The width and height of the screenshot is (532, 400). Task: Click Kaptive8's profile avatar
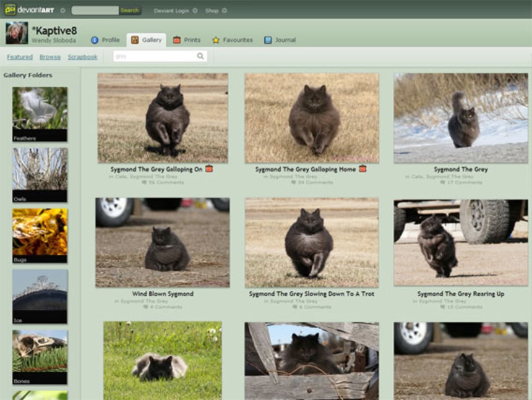(x=17, y=33)
